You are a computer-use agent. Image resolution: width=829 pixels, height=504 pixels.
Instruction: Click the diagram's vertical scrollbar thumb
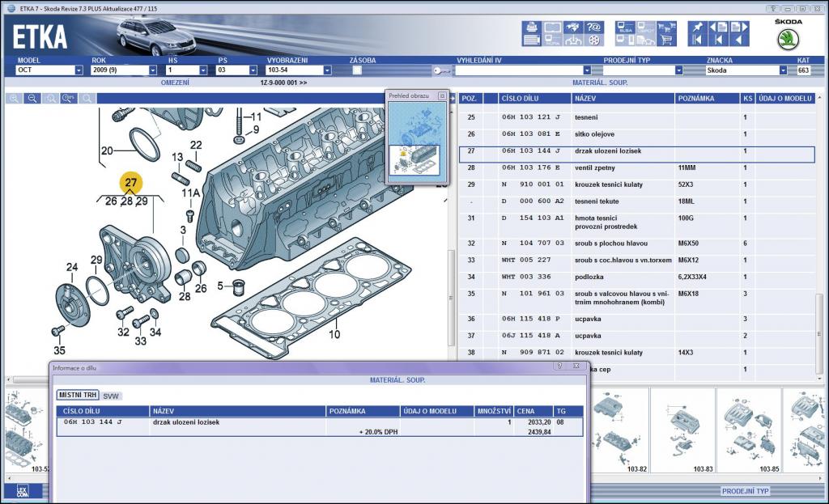(x=451, y=299)
